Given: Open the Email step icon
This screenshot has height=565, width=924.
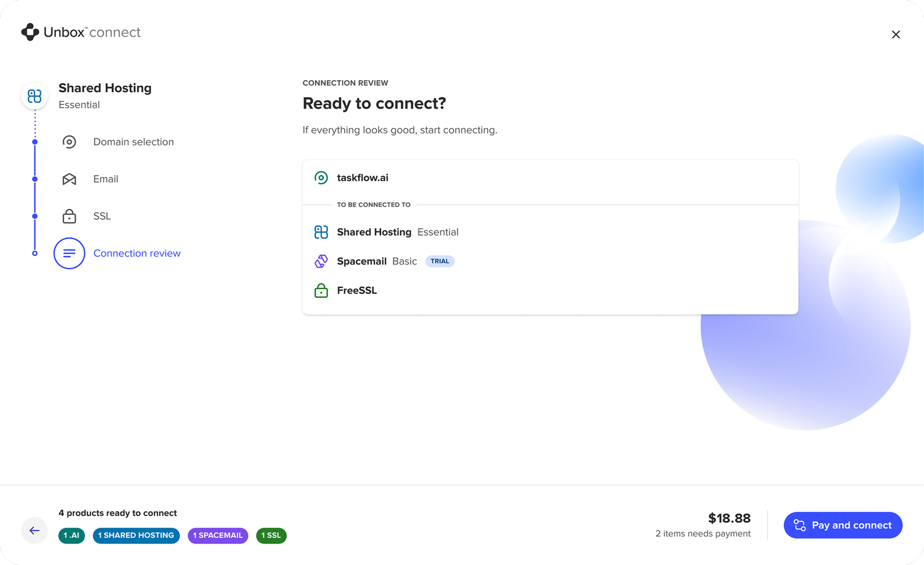Looking at the screenshot, I should (x=70, y=179).
